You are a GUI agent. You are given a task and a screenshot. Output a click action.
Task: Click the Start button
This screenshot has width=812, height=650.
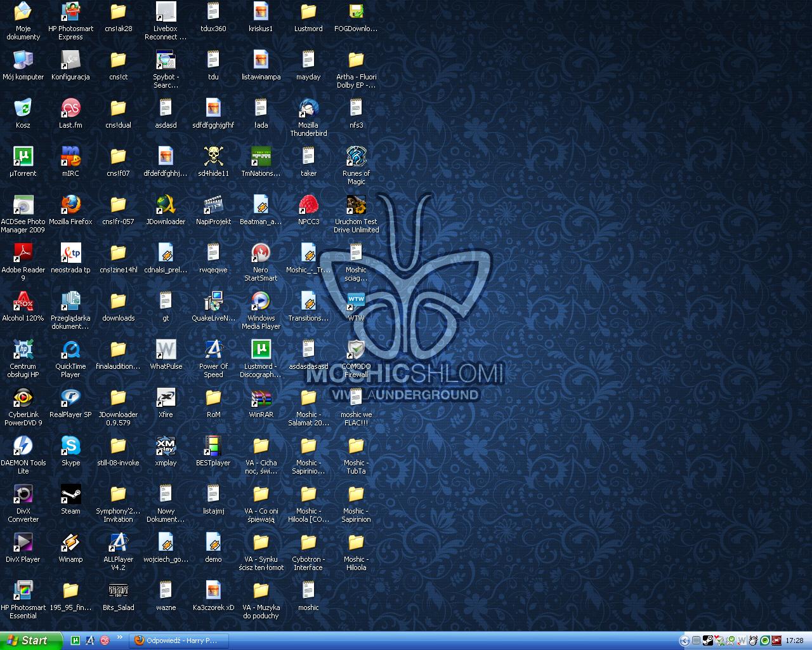(x=30, y=640)
